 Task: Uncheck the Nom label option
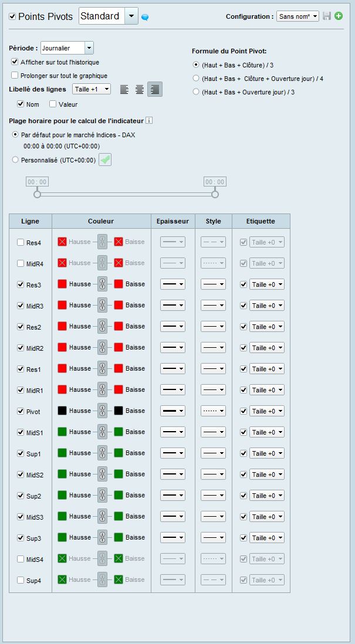point(21,104)
